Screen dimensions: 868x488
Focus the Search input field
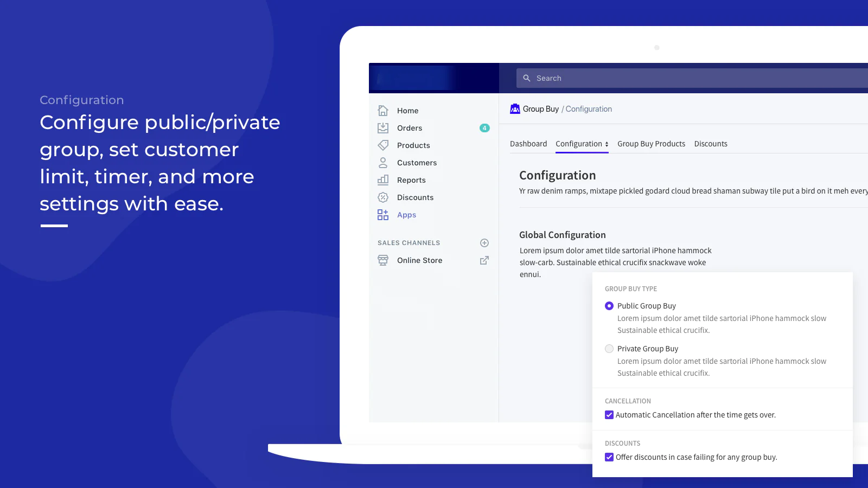coord(692,78)
